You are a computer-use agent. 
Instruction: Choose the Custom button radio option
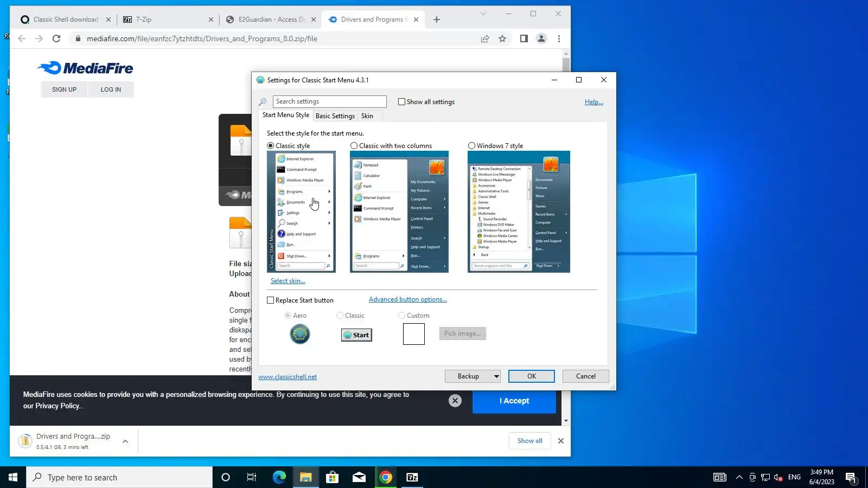(x=401, y=316)
